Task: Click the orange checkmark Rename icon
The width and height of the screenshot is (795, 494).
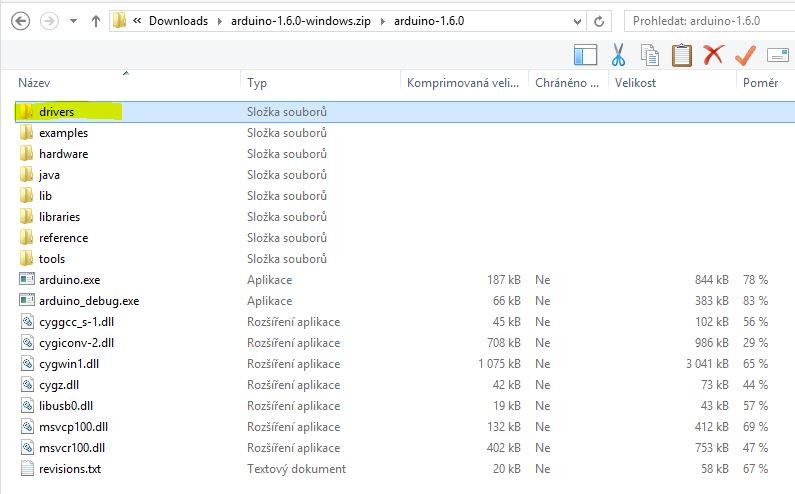Action: click(745, 55)
